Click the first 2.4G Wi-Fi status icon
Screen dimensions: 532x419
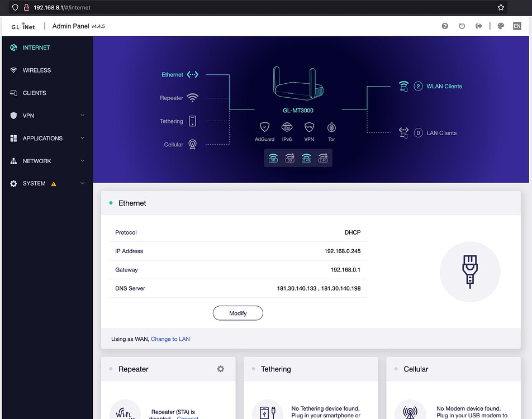click(306, 158)
